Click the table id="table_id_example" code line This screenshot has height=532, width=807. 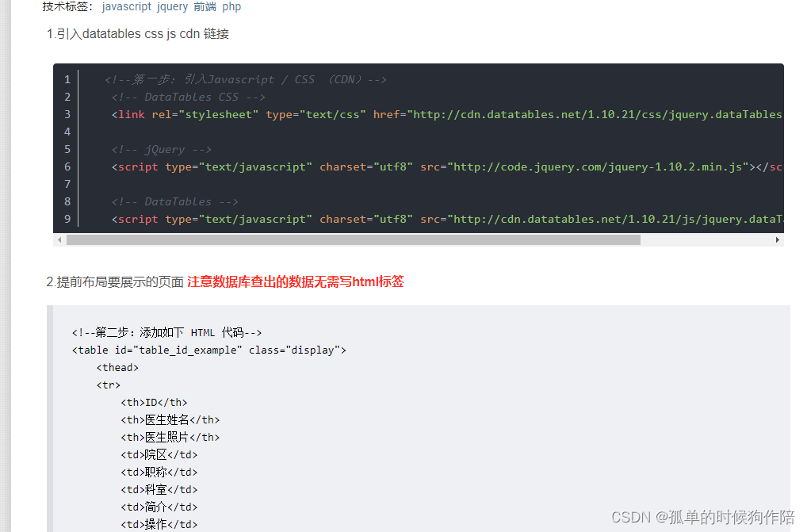pyautogui.click(x=208, y=350)
